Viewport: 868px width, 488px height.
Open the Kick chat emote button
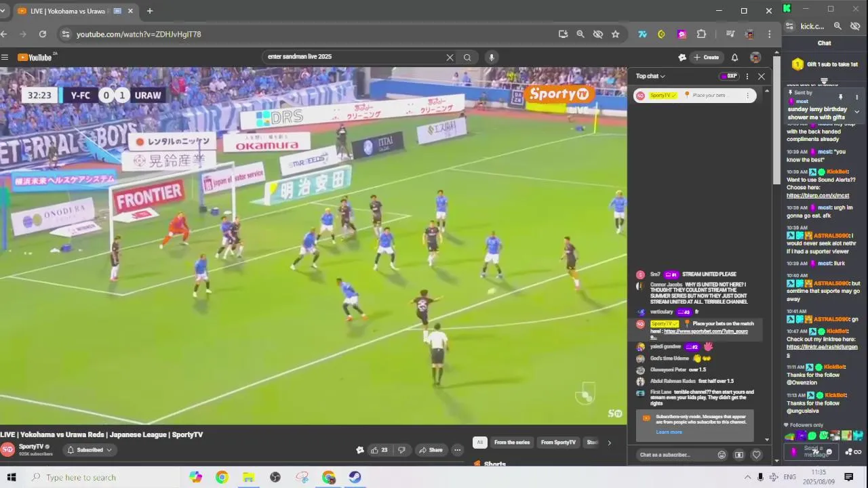829,452
